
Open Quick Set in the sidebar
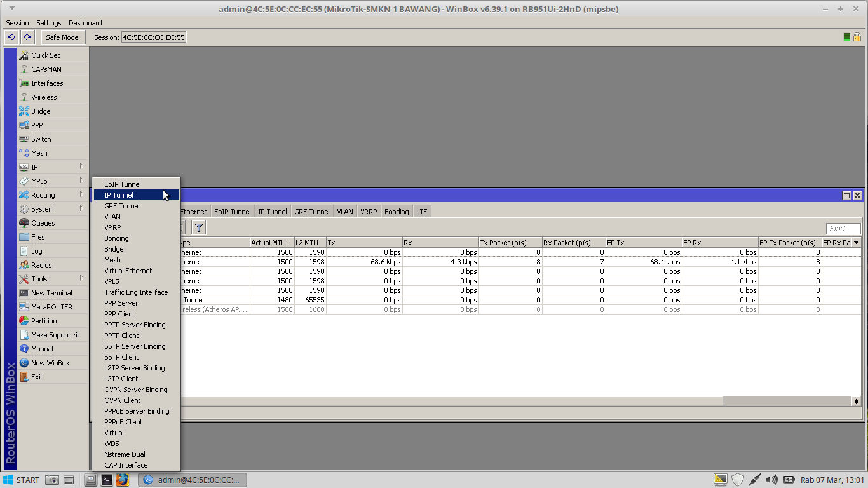coord(53,55)
